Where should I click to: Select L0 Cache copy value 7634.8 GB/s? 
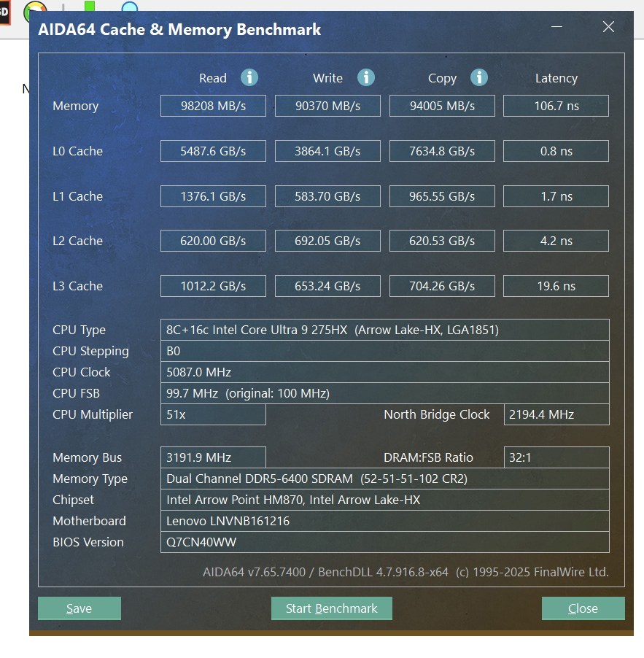pyautogui.click(x=442, y=151)
